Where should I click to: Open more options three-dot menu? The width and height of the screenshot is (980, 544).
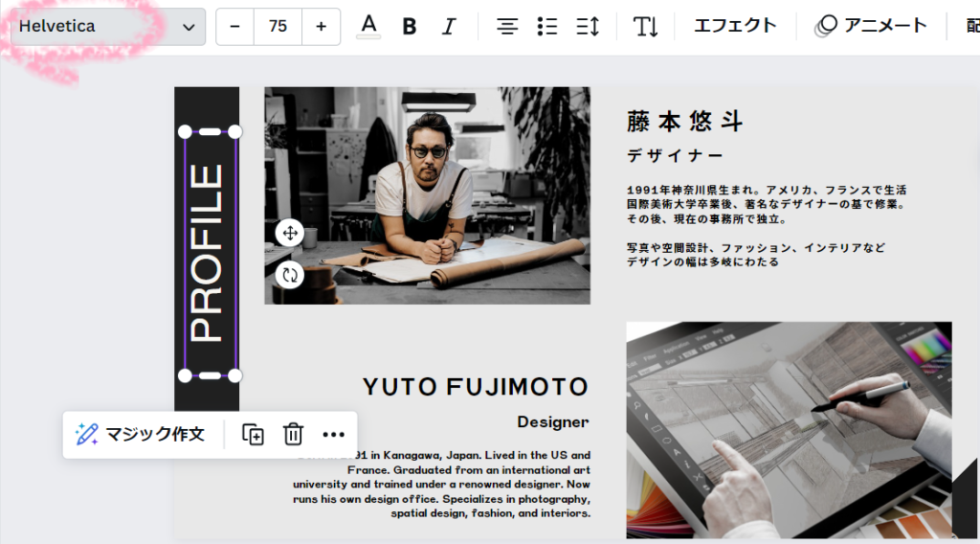334,434
